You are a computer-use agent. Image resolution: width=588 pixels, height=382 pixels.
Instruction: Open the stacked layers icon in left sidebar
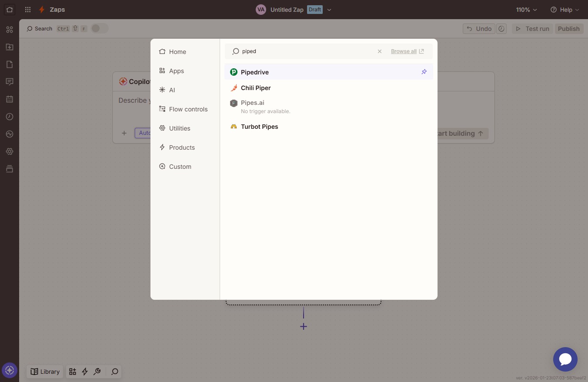[10, 169]
